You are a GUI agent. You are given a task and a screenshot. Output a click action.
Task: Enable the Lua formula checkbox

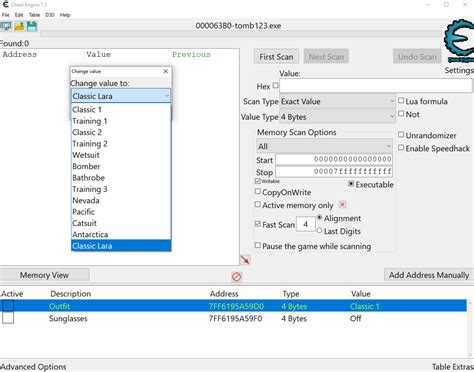401,100
